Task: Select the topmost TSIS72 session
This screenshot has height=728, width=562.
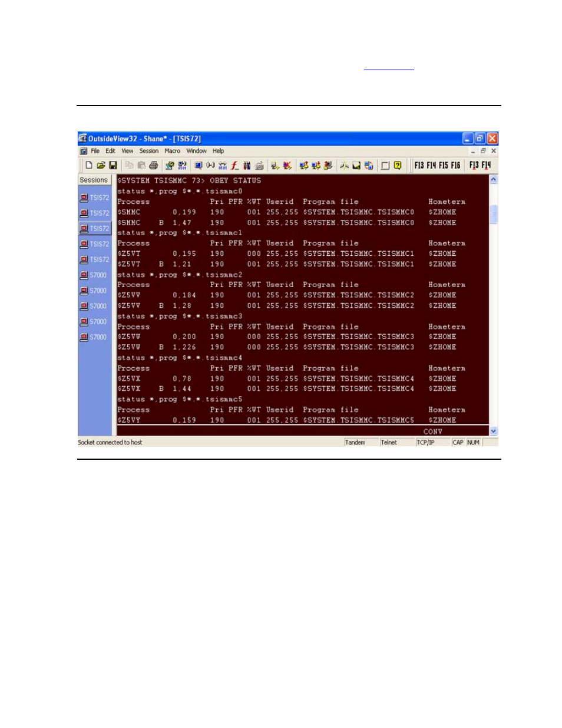Action: [x=95, y=198]
